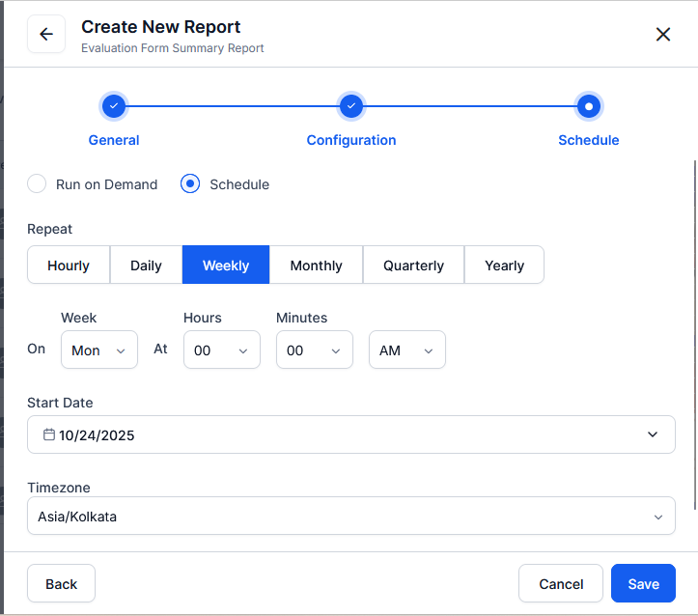Expand the Timezone dropdown Asia/Kolkata
The image size is (698, 616).
pyautogui.click(x=350, y=517)
